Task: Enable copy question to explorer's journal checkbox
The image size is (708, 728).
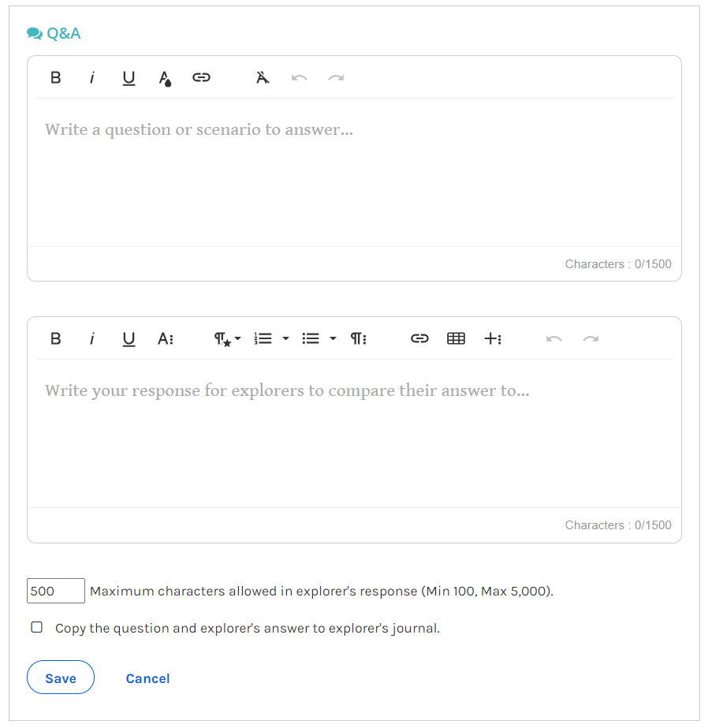Action: point(36,627)
